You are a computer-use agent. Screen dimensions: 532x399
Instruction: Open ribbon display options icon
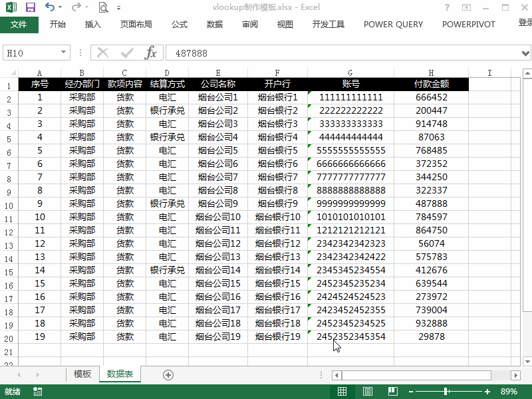click(467, 7)
